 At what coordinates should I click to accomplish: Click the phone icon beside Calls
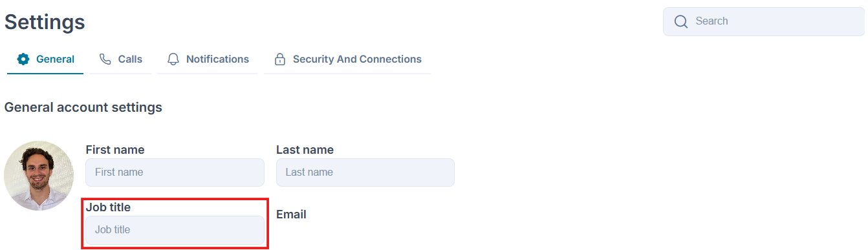pyautogui.click(x=105, y=59)
